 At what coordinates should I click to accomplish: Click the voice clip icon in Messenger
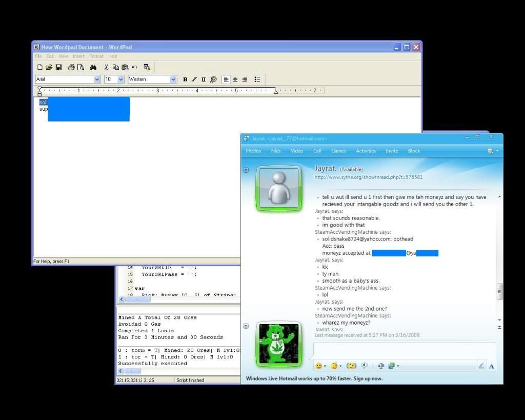point(365,366)
